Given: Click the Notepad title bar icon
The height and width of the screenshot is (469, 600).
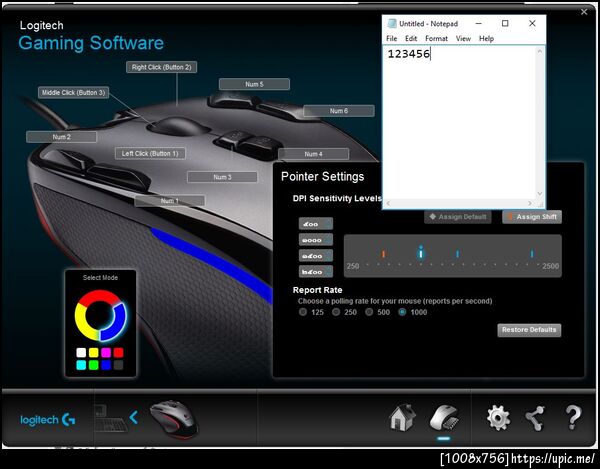Looking at the screenshot, I should 392,23.
